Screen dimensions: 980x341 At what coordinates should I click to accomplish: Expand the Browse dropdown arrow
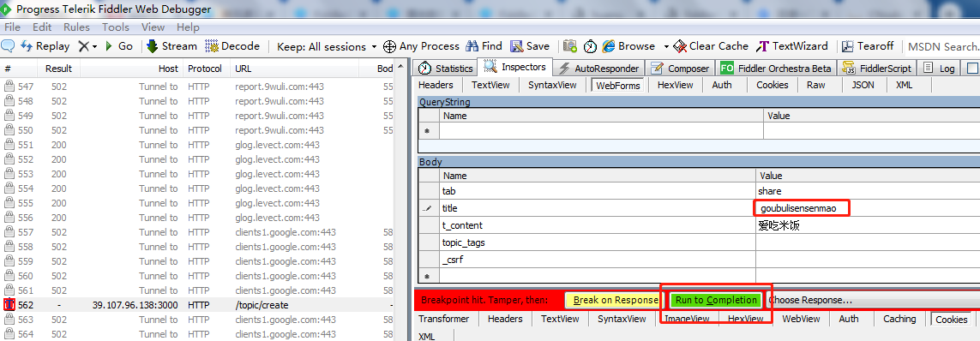pyautogui.click(x=666, y=47)
